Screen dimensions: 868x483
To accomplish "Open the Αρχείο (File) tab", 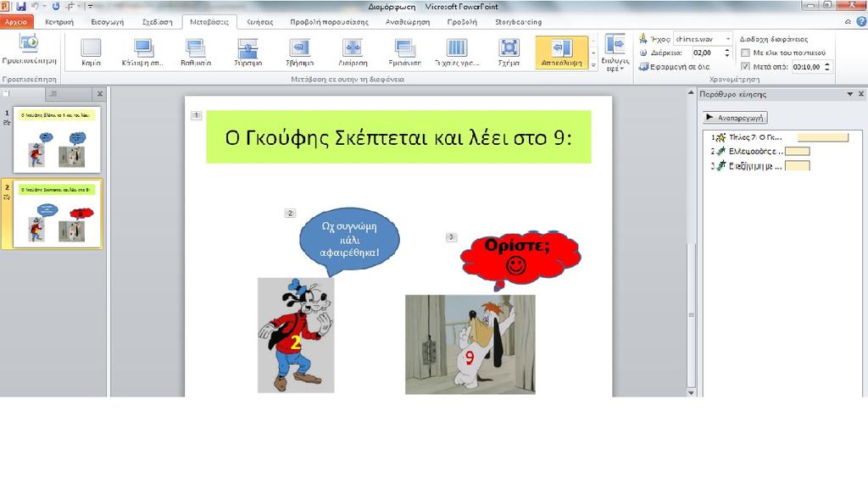I will pyautogui.click(x=16, y=22).
